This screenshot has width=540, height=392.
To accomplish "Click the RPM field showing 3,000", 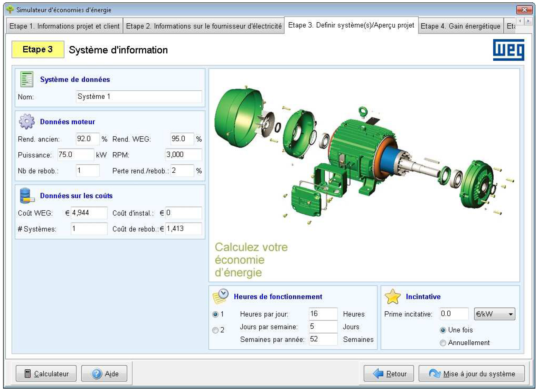I will pyautogui.click(x=184, y=155).
